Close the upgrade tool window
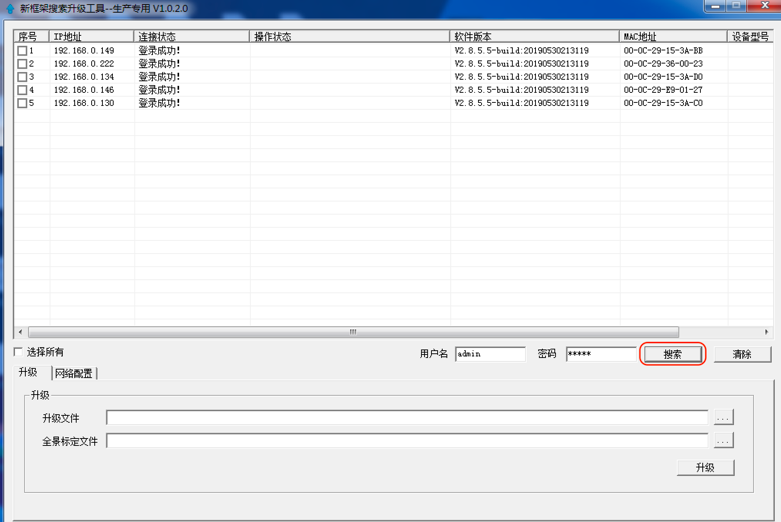781x522 pixels. coord(766,6)
